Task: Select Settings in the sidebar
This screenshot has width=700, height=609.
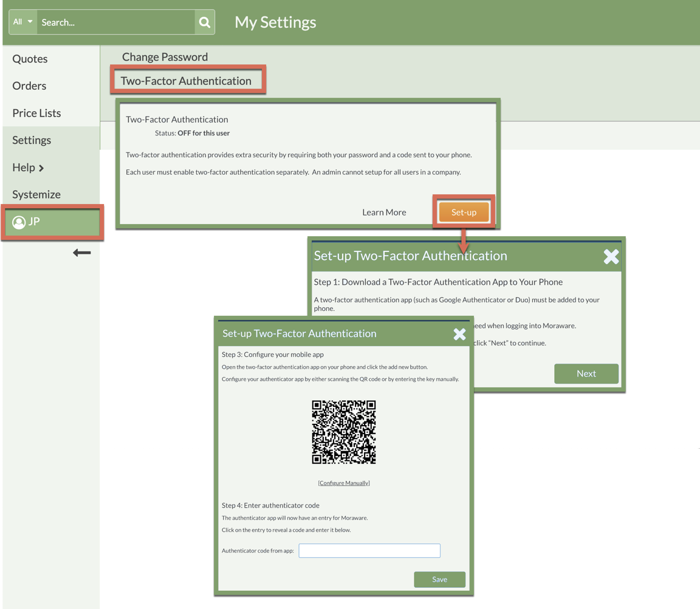Action: (32, 140)
